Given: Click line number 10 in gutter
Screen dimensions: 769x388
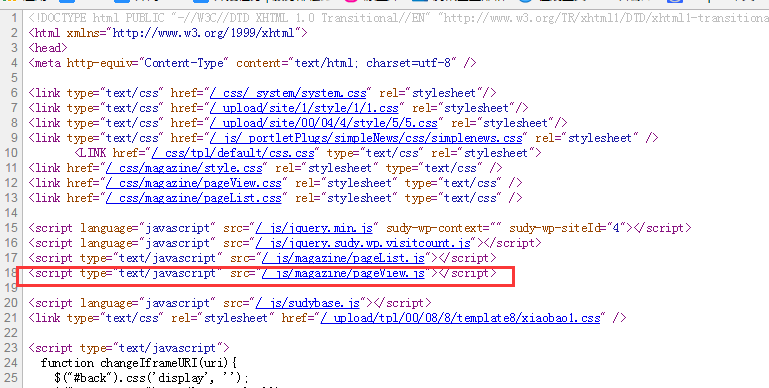Looking at the screenshot, I should click(x=10, y=153).
